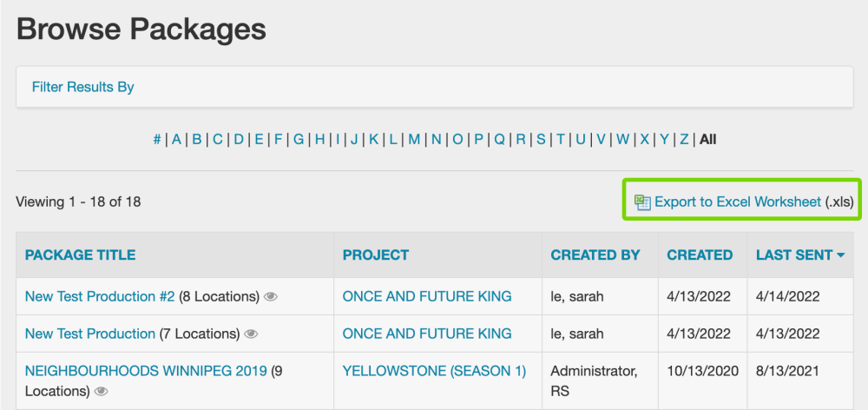
Task: Open YELLOWSTONE (SEASON 1) project
Action: click(x=434, y=372)
